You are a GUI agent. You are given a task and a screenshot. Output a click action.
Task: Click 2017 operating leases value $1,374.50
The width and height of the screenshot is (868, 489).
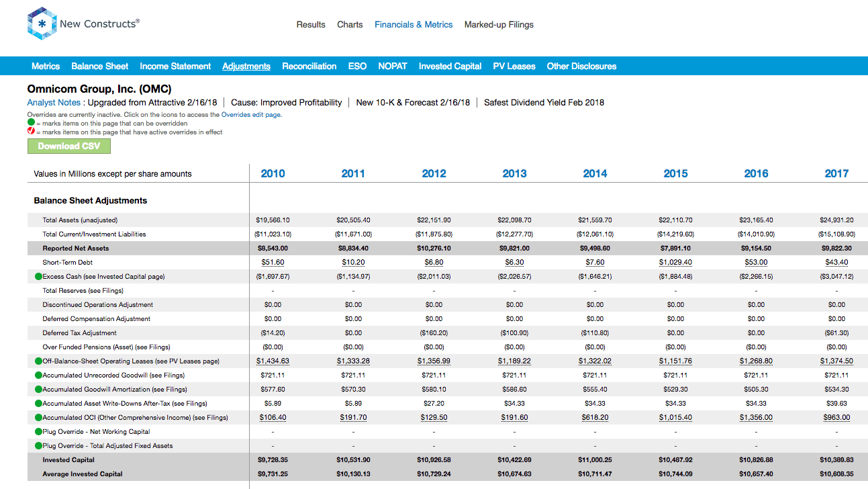[x=836, y=361]
